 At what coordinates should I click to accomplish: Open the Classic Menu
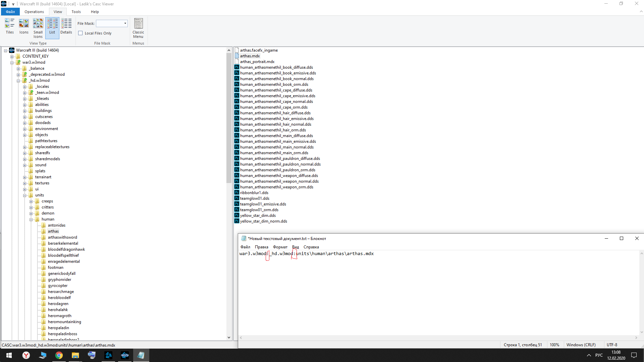coord(138,28)
